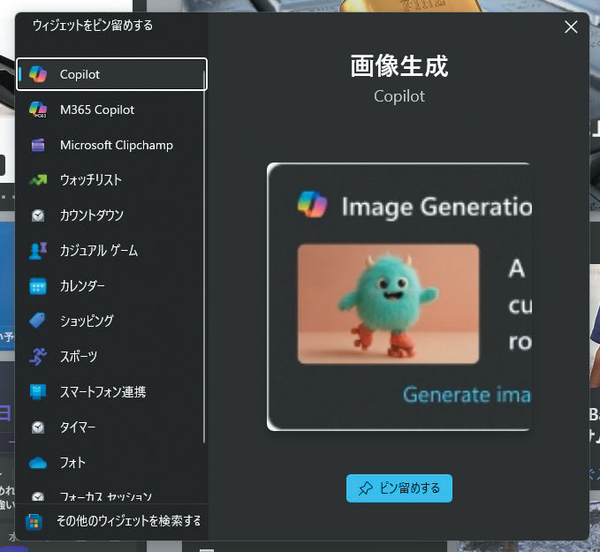The height and width of the screenshot is (552, 600).
Task: Click the ショッピング price tag icon
Action: [x=38, y=321]
